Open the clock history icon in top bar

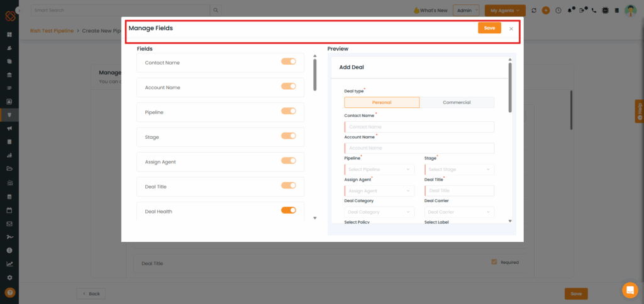point(558,10)
